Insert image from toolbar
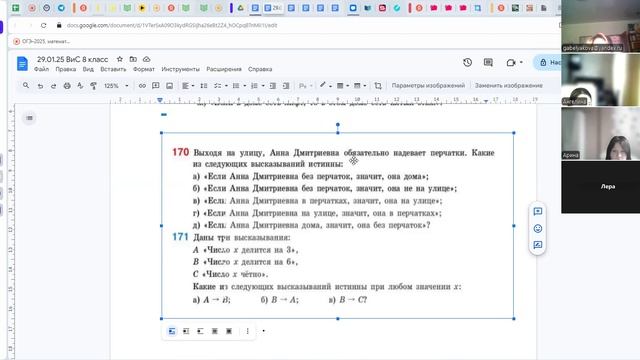This screenshot has width=640, height=360. [x=169, y=86]
